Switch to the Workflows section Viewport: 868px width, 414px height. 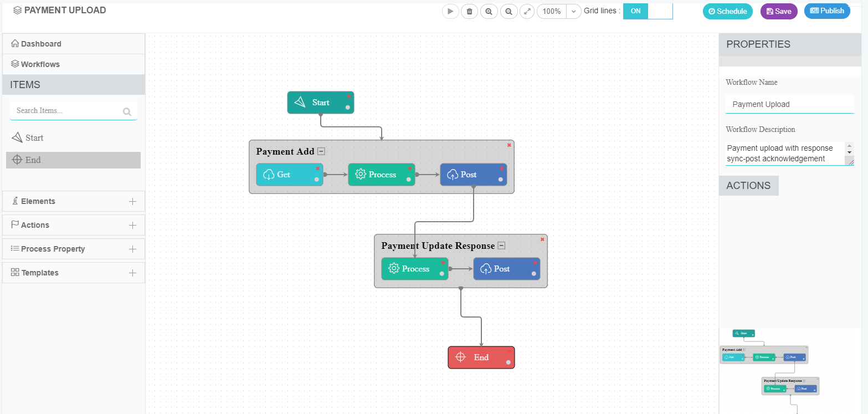click(39, 64)
